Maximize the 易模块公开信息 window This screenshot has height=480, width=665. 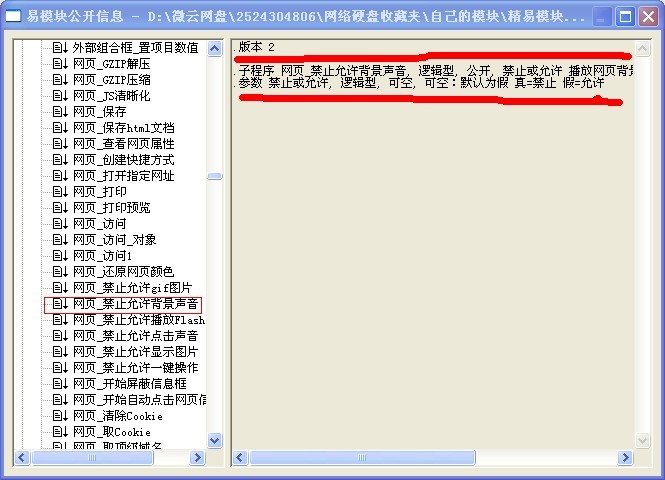click(x=625, y=17)
